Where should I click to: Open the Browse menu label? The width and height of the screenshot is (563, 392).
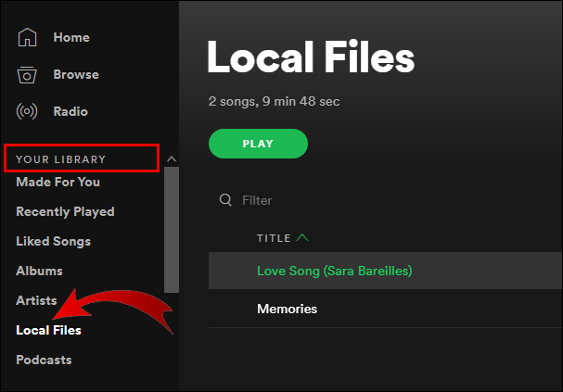click(x=76, y=74)
